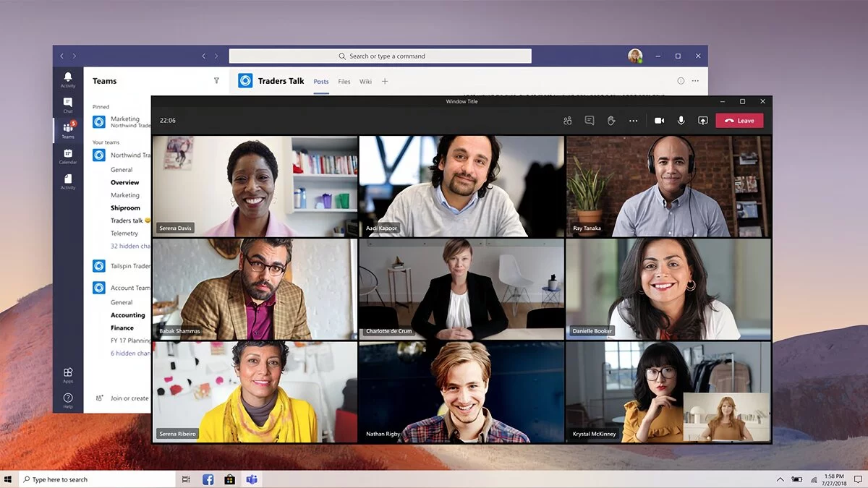Share screen content in the meeting

pyautogui.click(x=702, y=121)
